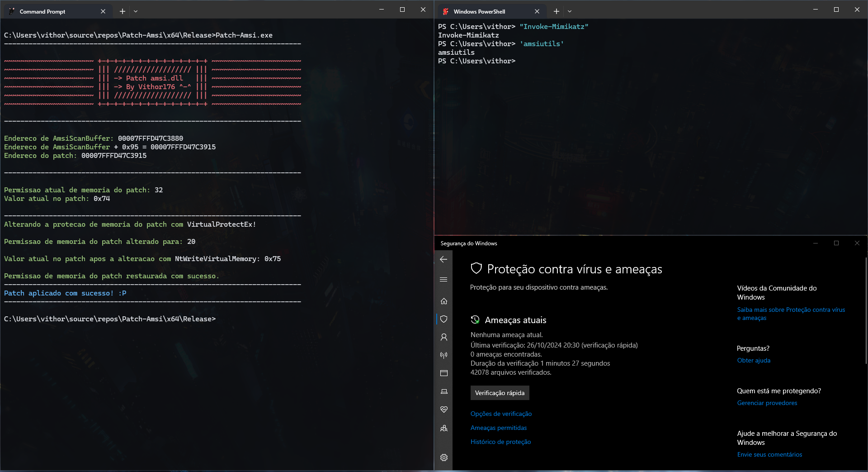The height and width of the screenshot is (472, 868).
Task: Click the last Command Prompt input line
Action: pyautogui.click(x=110, y=319)
